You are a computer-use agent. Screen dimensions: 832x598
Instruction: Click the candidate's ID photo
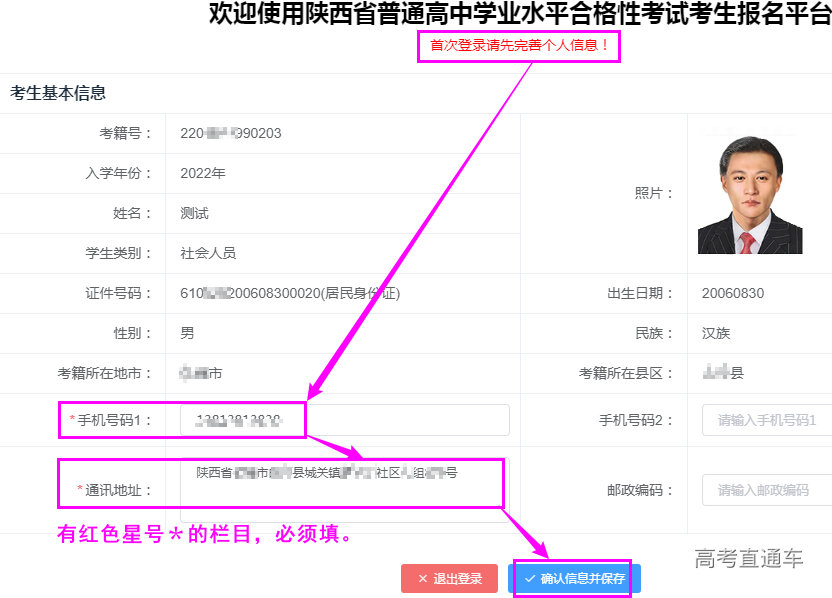(x=750, y=195)
